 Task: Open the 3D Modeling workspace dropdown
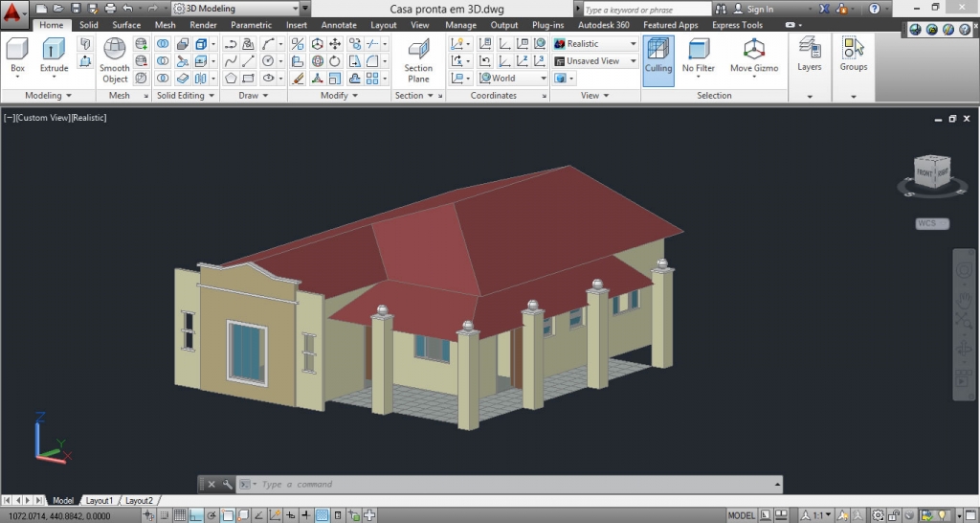[239, 9]
